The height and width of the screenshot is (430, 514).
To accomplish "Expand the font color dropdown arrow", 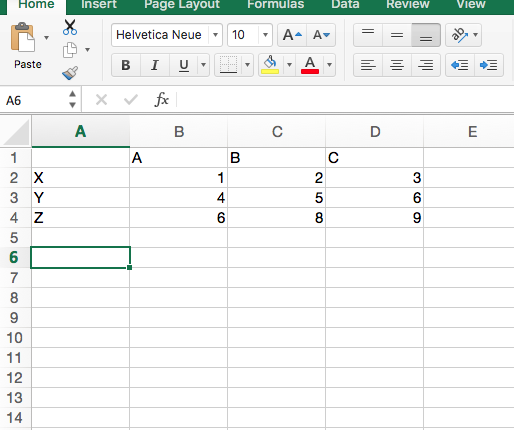I will [329, 65].
